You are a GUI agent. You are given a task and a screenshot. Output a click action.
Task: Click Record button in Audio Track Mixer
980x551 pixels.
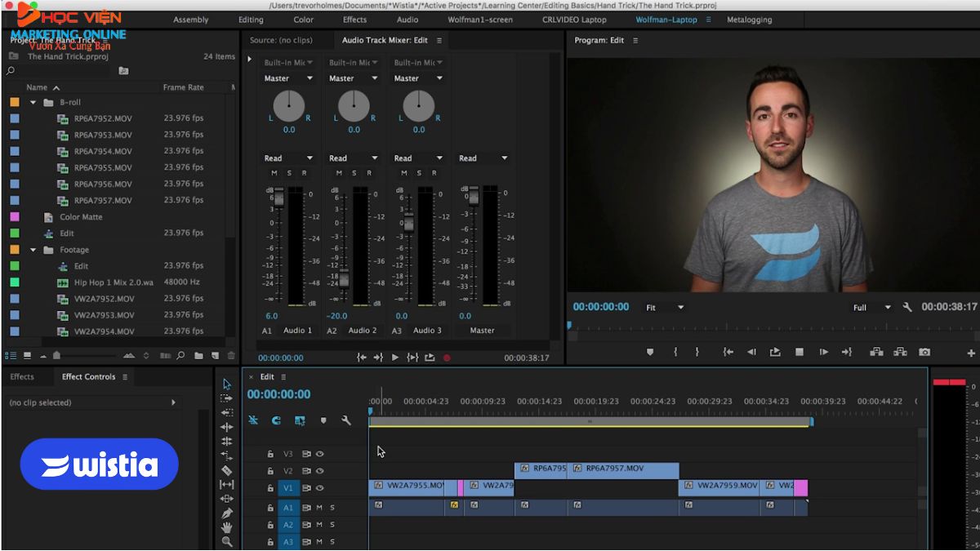pyautogui.click(x=447, y=358)
